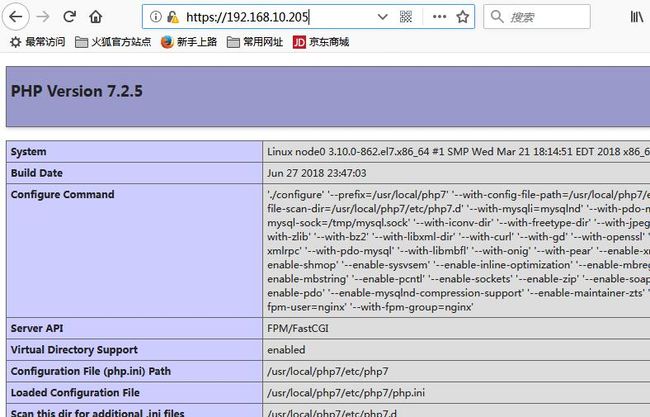
Task: Bookmark this page with the star
Action: click(x=463, y=17)
